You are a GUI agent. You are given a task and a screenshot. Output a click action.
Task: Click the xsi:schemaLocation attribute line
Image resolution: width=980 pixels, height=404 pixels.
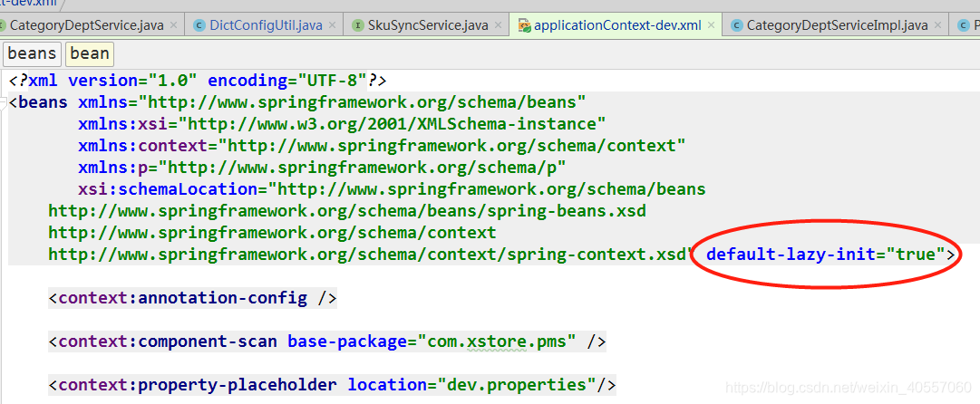[392, 189]
